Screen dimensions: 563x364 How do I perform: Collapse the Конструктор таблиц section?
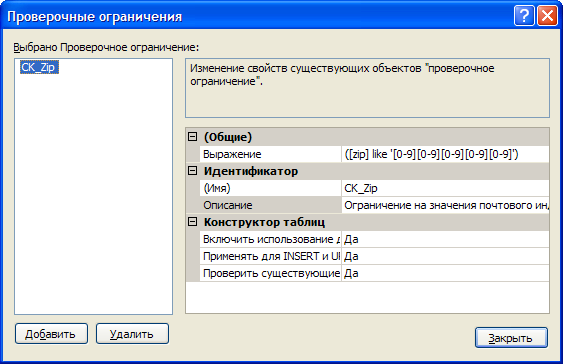(x=192, y=222)
